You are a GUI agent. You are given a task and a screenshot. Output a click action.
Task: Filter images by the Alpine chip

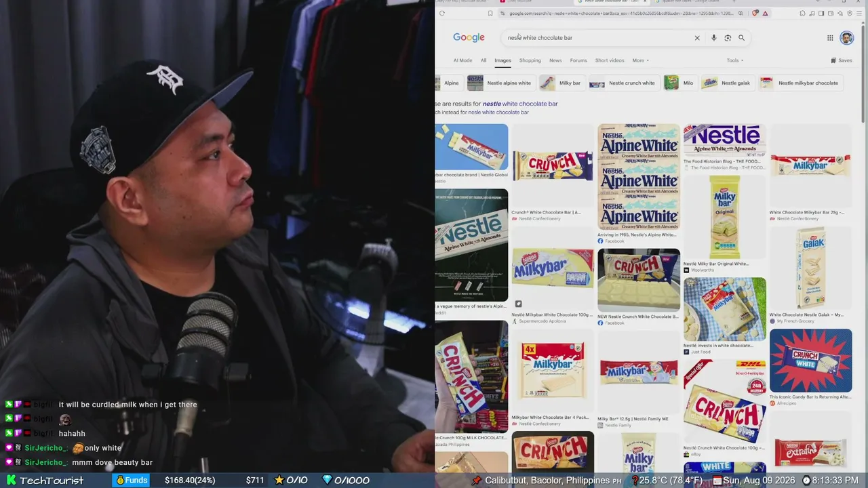tap(449, 83)
